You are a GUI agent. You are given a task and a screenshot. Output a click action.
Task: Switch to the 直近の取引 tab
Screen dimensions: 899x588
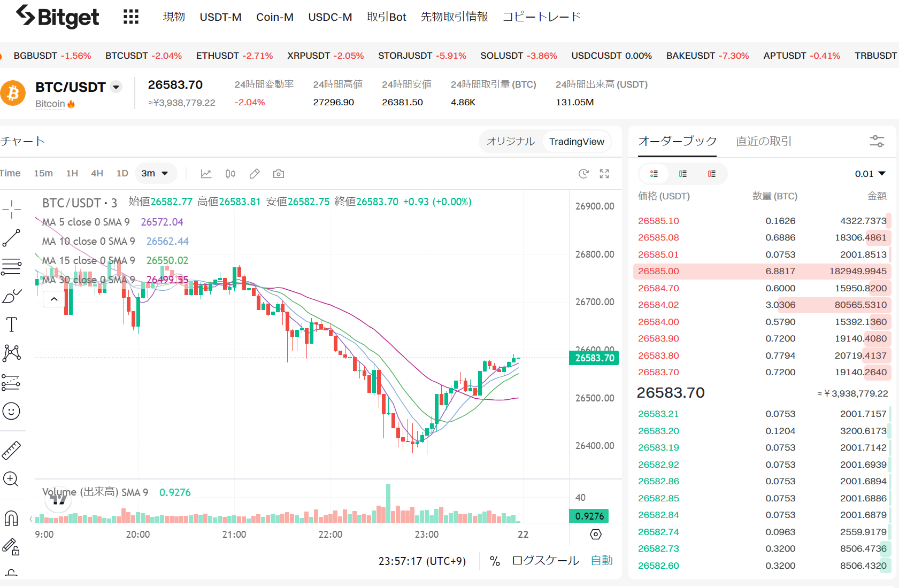pyautogui.click(x=764, y=141)
